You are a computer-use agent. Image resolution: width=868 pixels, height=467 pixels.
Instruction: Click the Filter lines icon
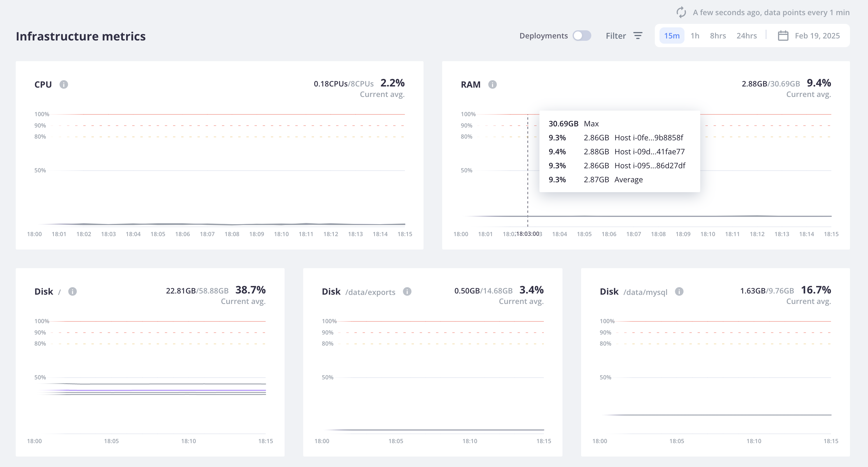(x=638, y=36)
